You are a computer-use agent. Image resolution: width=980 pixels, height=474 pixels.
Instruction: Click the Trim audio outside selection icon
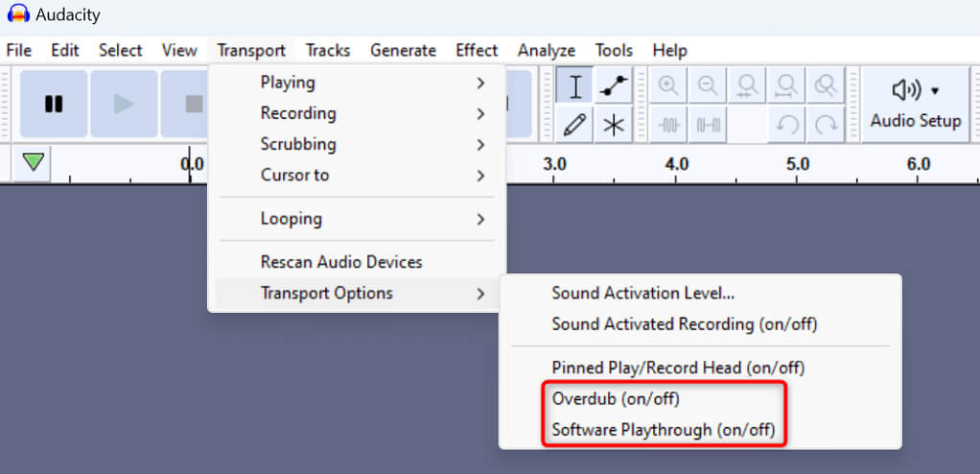pyautogui.click(x=668, y=125)
